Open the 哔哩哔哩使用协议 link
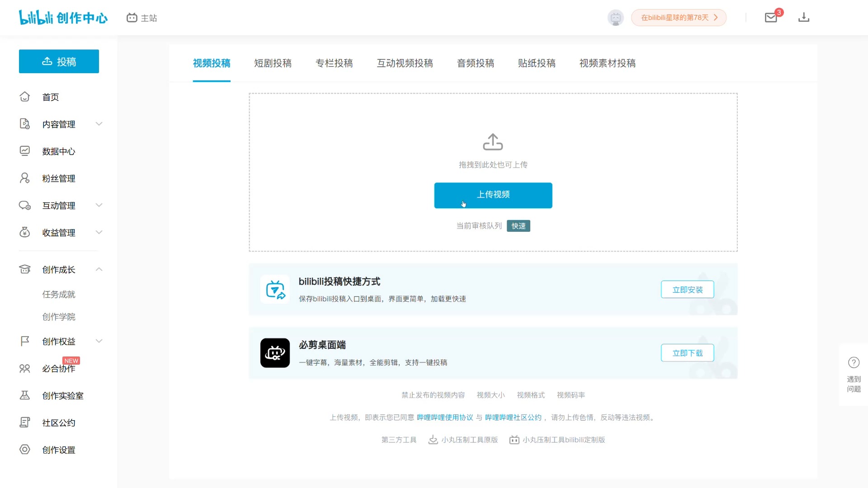Screen dimensions: 868x488 coord(445,418)
